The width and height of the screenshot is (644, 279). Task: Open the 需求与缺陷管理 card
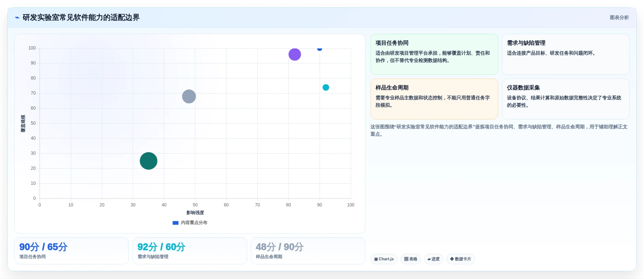(x=566, y=54)
